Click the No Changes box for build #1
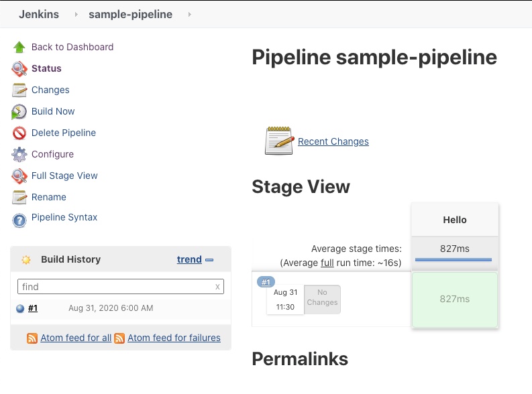This screenshot has height=394, width=532. coord(322,300)
